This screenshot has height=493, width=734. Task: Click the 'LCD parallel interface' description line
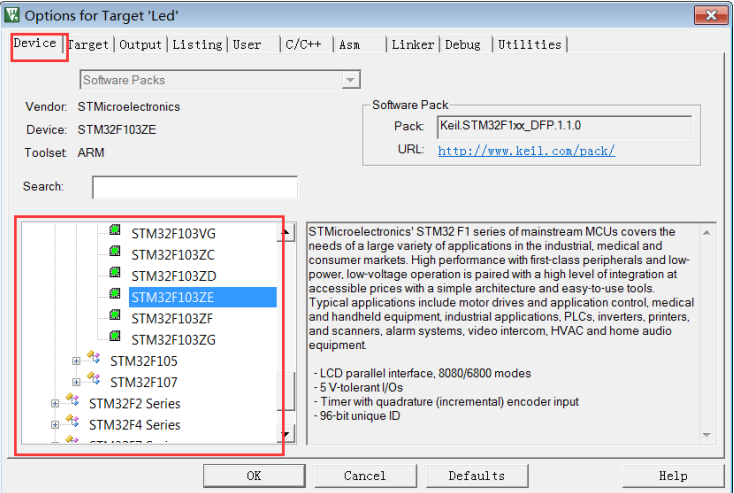pyautogui.click(x=422, y=373)
